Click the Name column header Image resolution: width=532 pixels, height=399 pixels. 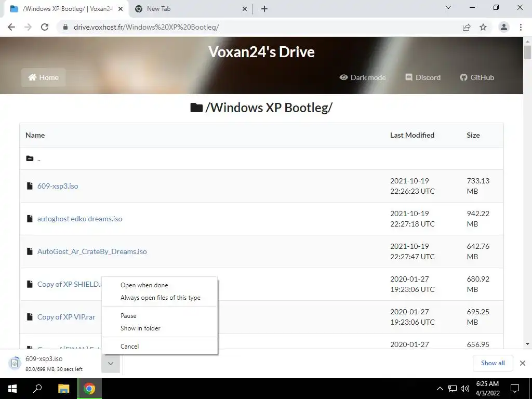[35, 135]
